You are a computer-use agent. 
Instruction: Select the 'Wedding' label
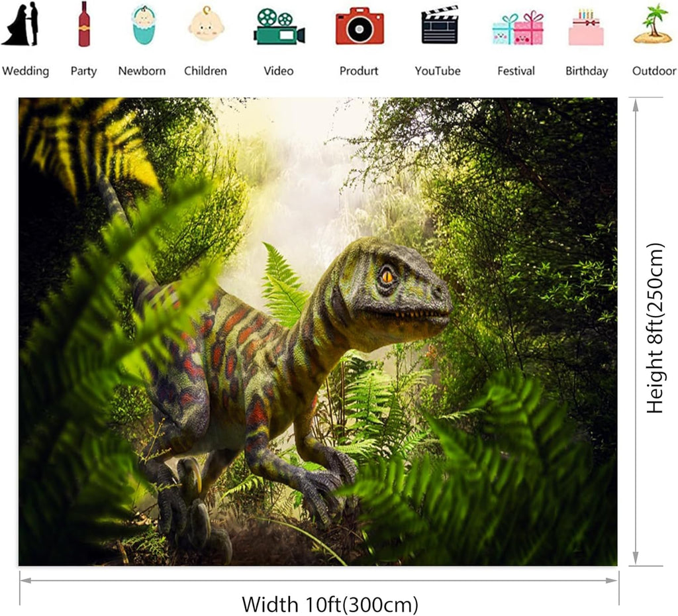pos(26,71)
